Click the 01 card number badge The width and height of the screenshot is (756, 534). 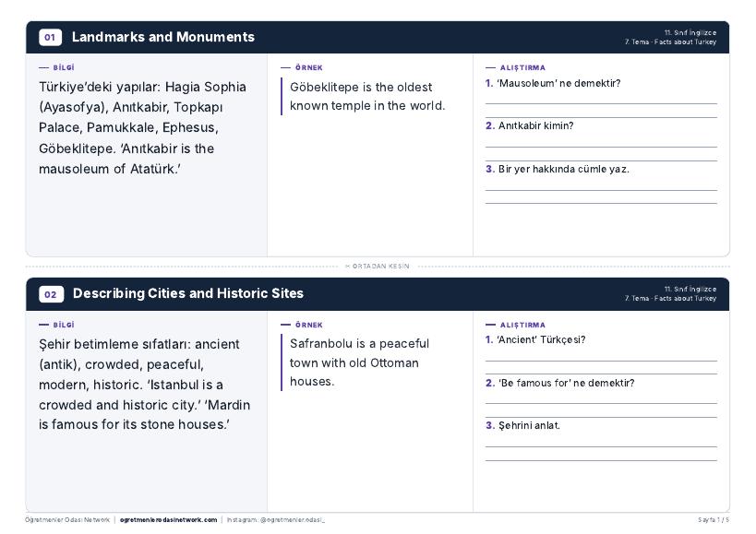(x=50, y=37)
